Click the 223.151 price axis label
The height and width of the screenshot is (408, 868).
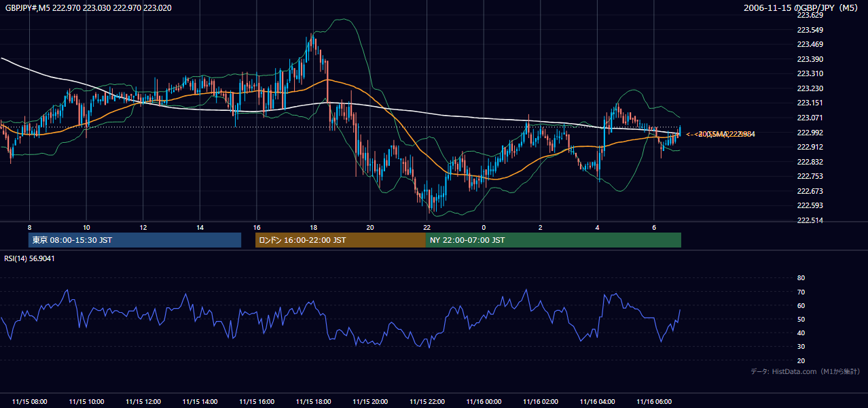click(x=810, y=103)
